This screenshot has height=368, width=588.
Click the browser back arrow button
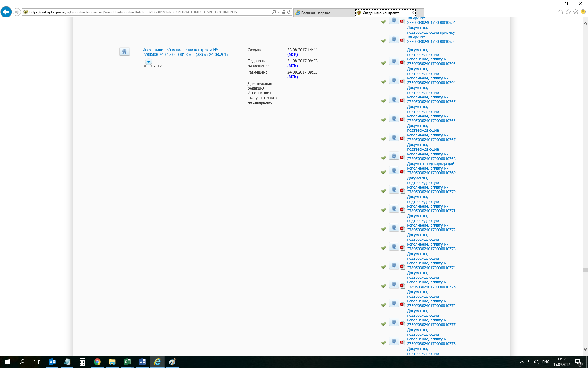click(x=6, y=12)
